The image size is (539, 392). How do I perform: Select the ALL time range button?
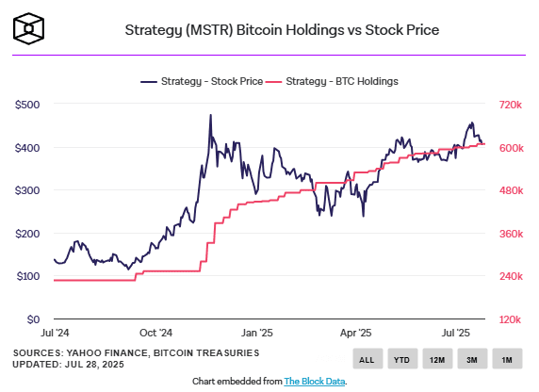[x=367, y=359]
